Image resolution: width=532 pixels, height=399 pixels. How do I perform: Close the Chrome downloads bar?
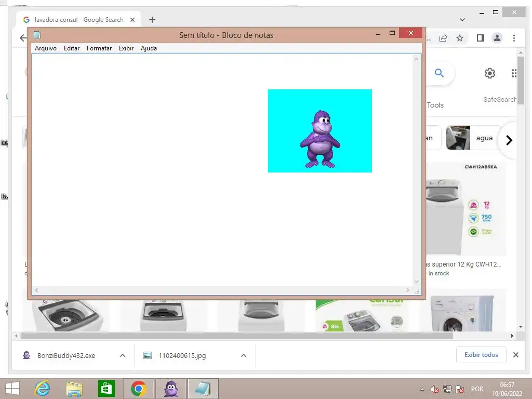point(516,355)
